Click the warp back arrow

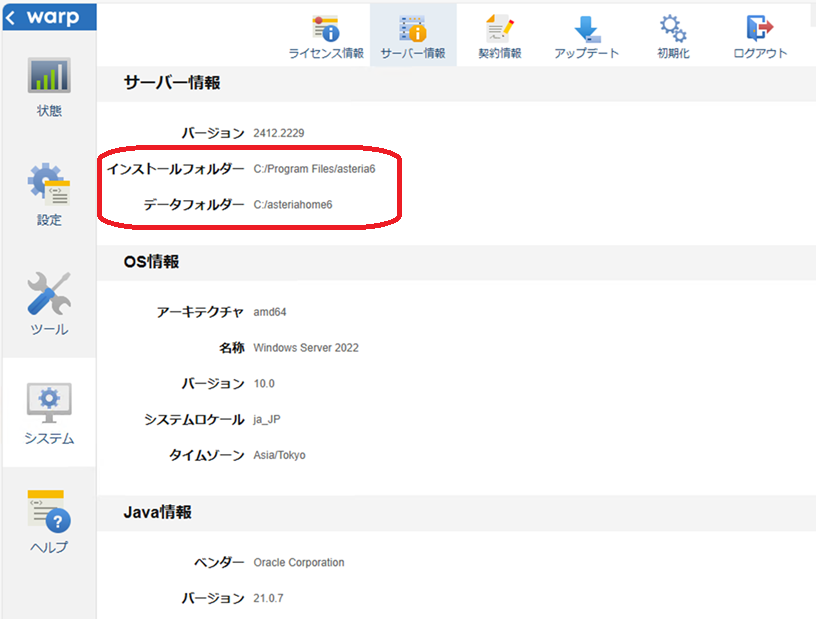(10, 18)
